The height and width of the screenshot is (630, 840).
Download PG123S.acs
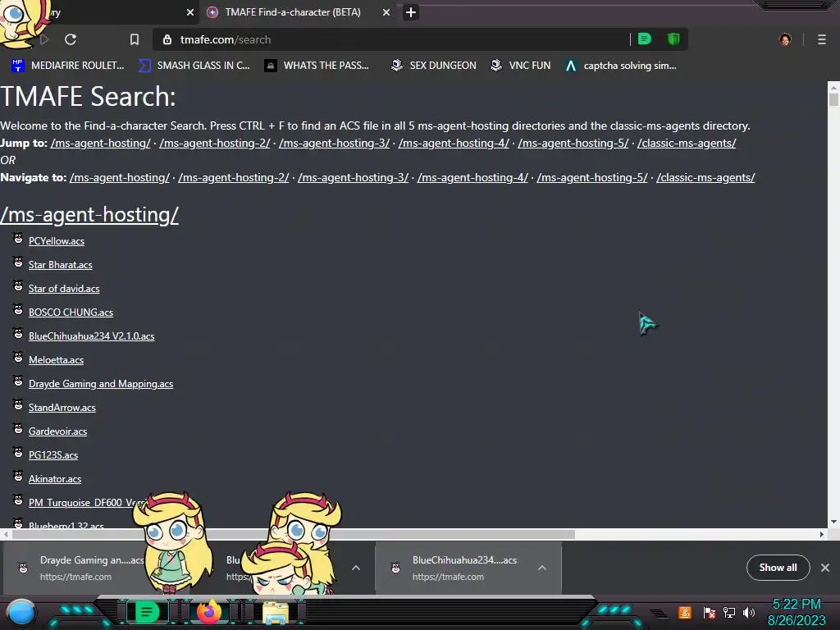(x=53, y=455)
